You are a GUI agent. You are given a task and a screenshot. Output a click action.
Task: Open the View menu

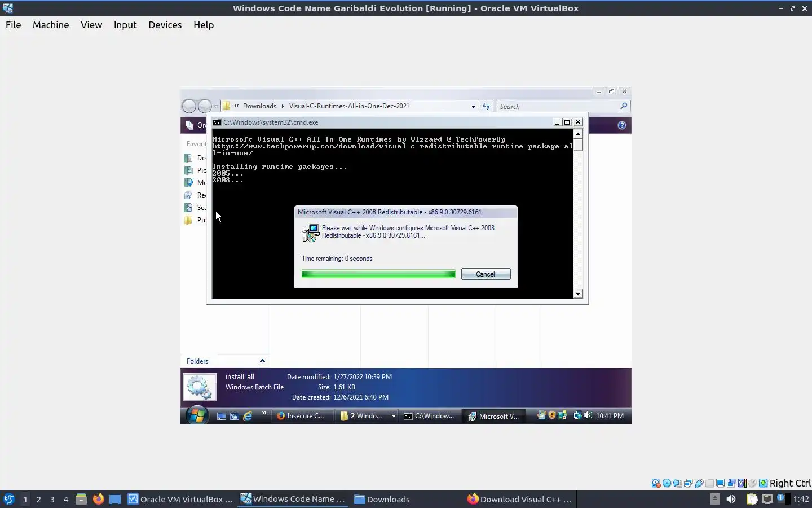tap(91, 25)
